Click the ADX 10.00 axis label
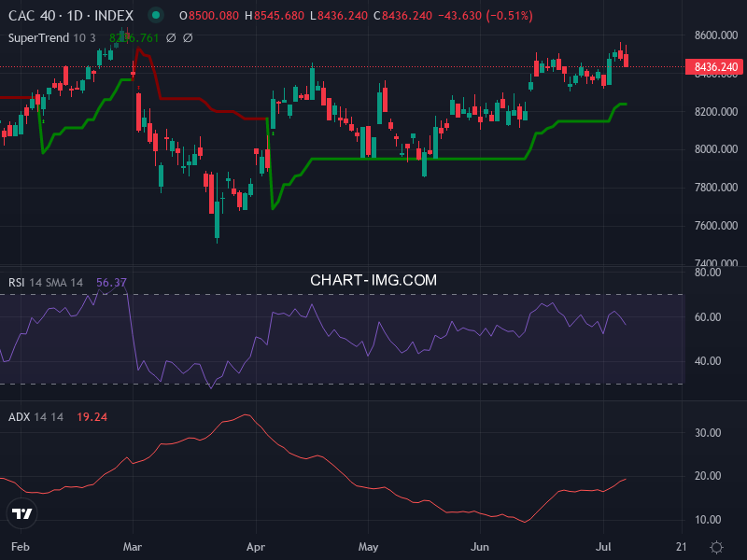 click(x=708, y=520)
